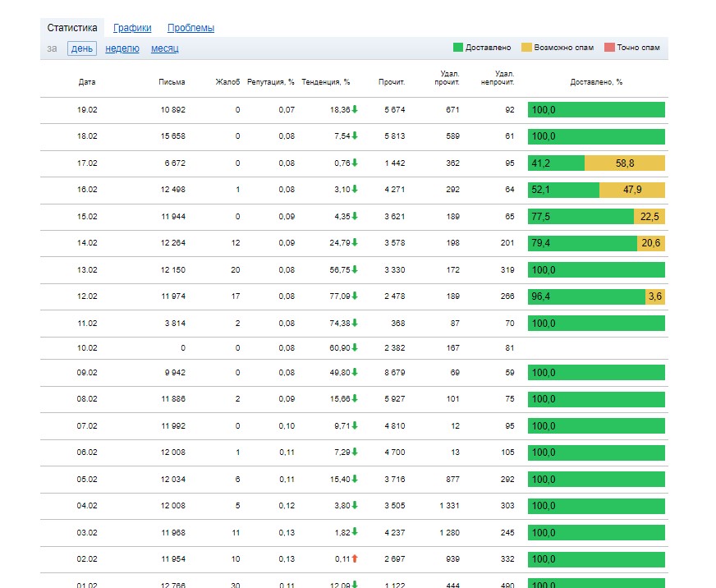716x588 pixels.
Task: Click the Жалоб column header
Action: pos(227,82)
